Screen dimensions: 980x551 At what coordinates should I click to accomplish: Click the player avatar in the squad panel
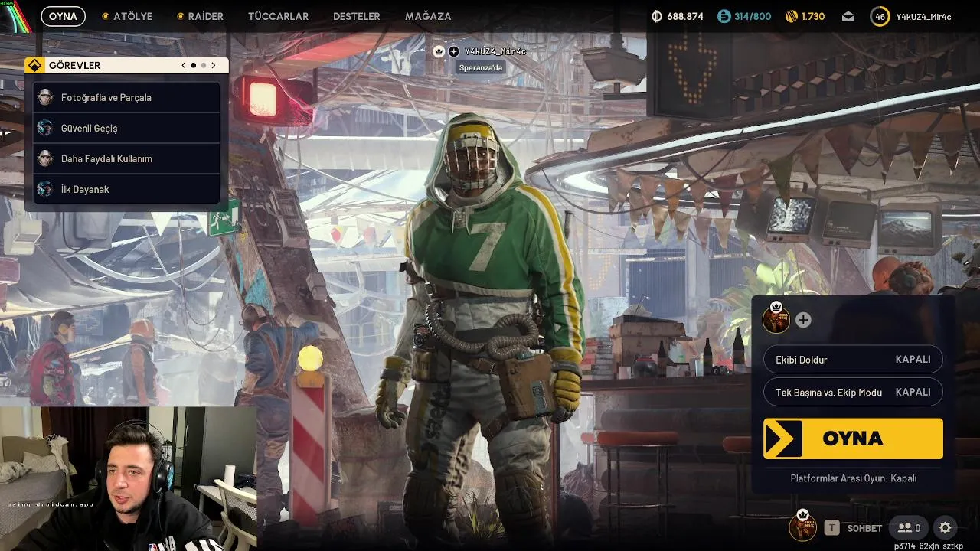(x=776, y=319)
